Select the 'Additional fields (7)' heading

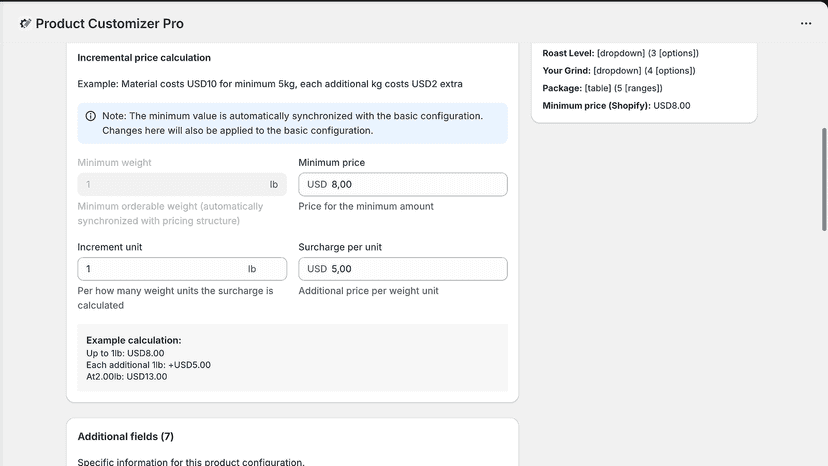click(126, 436)
